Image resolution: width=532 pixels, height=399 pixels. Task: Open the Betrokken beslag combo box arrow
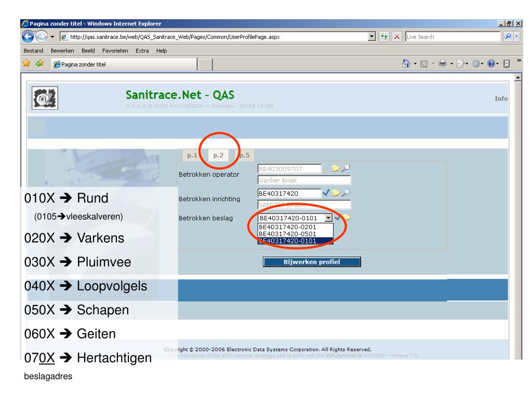pyautogui.click(x=328, y=218)
